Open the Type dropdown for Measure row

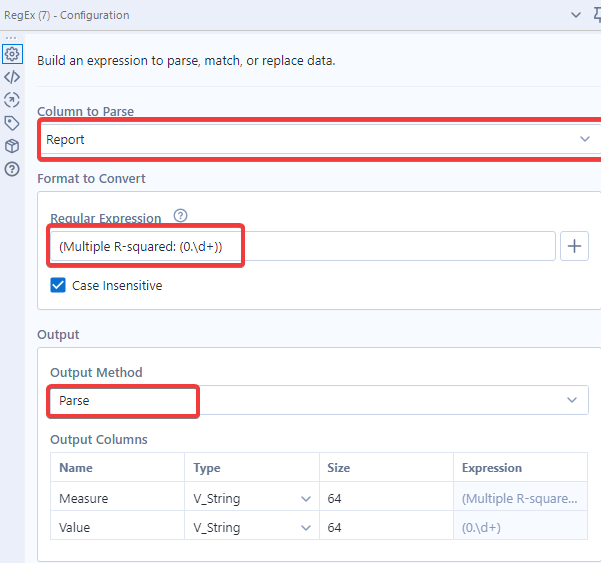pyautogui.click(x=250, y=498)
